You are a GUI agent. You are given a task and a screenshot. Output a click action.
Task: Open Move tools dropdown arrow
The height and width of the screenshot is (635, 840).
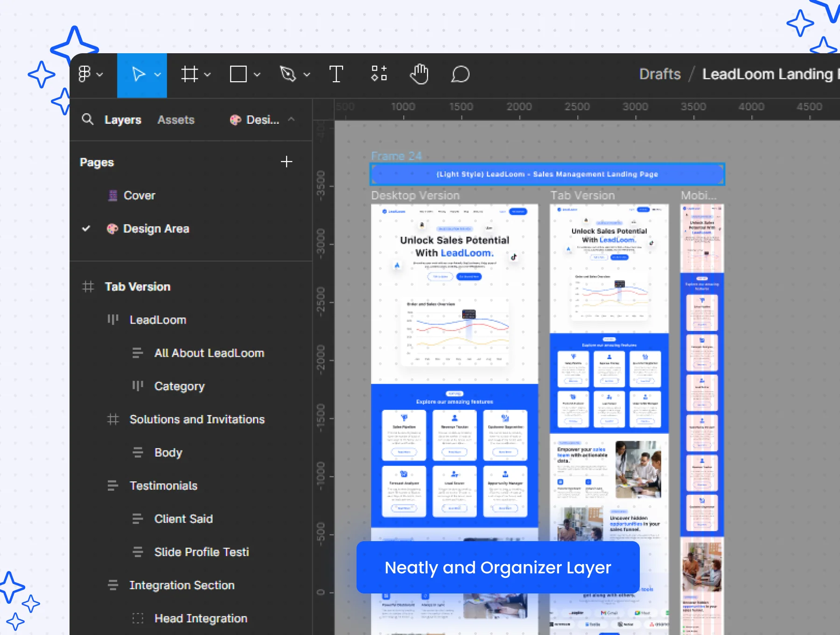coord(158,74)
